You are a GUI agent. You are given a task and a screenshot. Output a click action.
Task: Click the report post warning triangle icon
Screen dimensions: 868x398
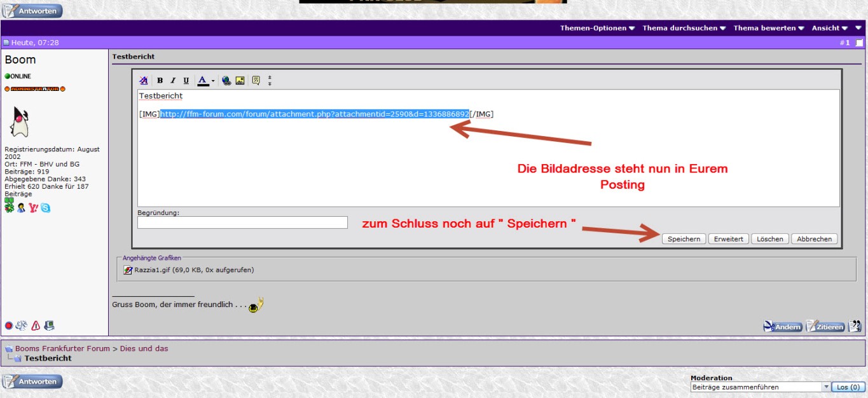[x=36, y=326]
